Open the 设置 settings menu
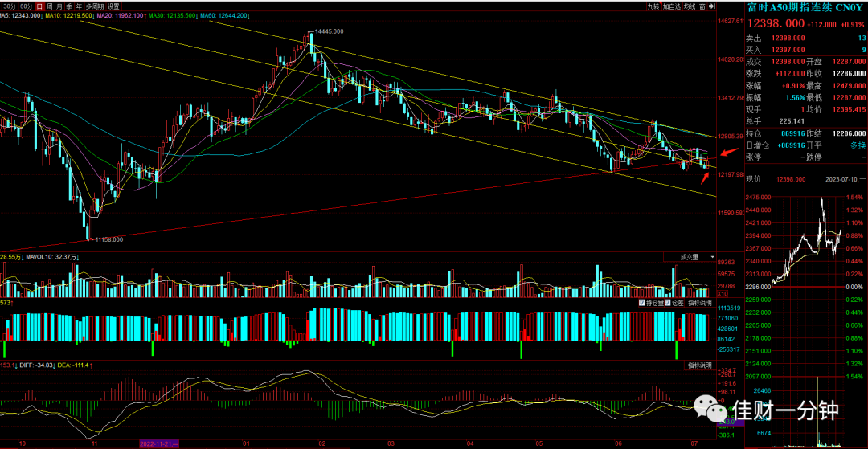 tap(113, 6)
